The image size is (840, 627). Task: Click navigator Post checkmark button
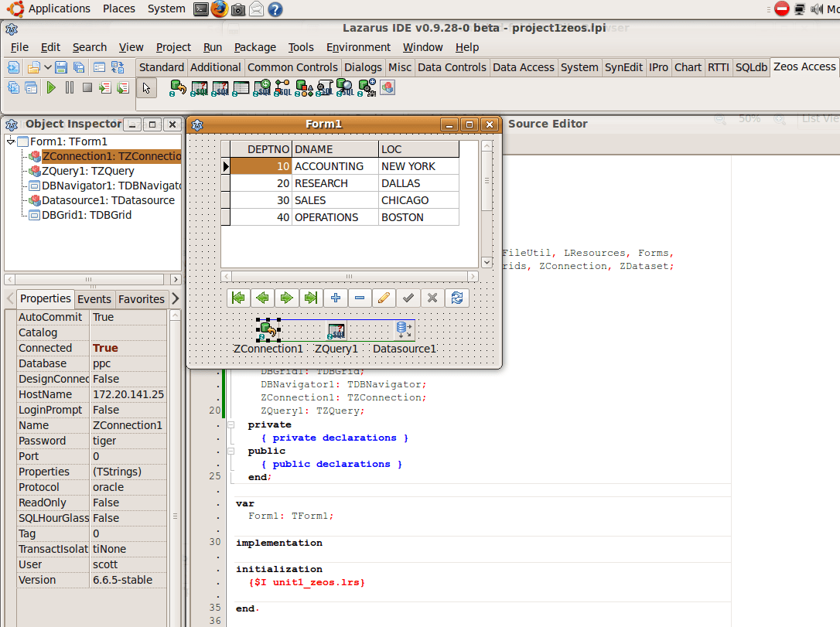click(408, 298)
